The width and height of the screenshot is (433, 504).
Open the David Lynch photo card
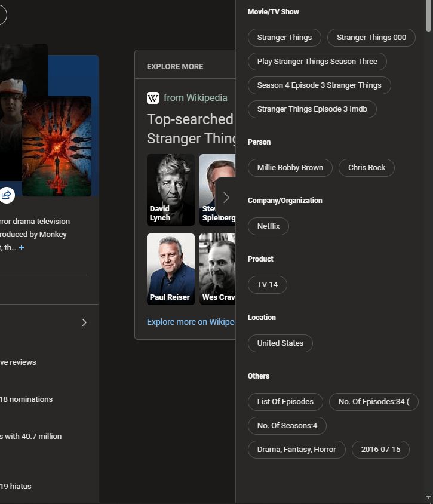tap(171, 190)
